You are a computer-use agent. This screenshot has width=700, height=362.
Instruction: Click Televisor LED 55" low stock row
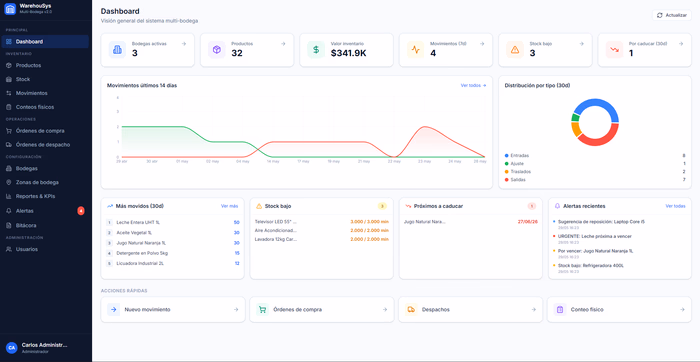click(321, 221)
